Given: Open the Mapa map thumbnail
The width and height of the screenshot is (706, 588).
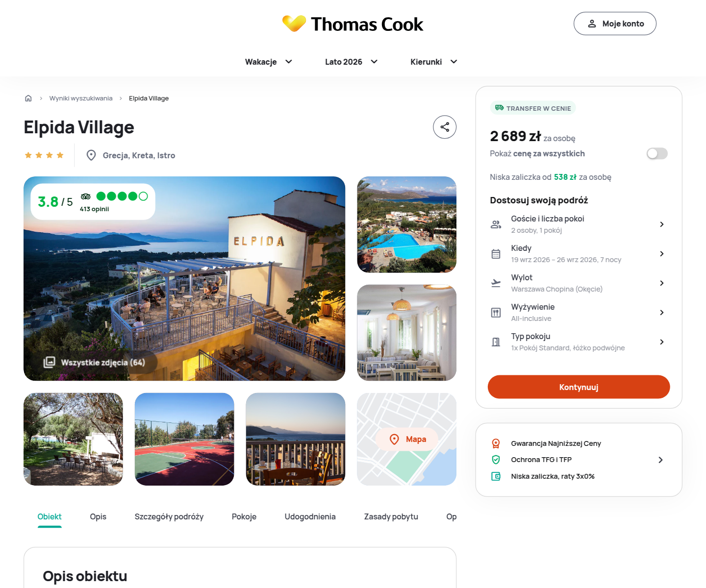Looking at the screenshot, I should point(407,439).
